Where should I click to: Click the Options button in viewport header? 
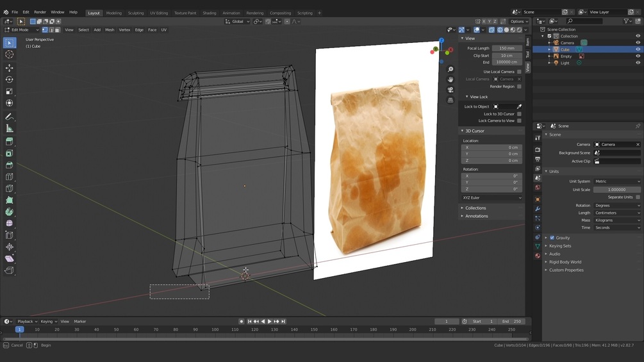519,21
